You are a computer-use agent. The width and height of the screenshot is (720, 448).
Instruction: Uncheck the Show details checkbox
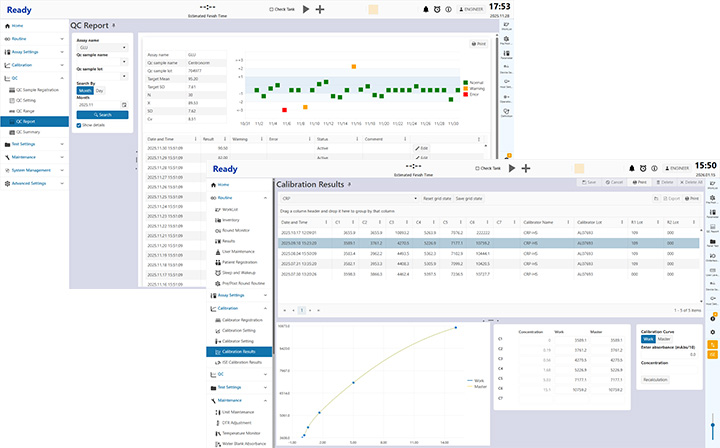(79, 125)
